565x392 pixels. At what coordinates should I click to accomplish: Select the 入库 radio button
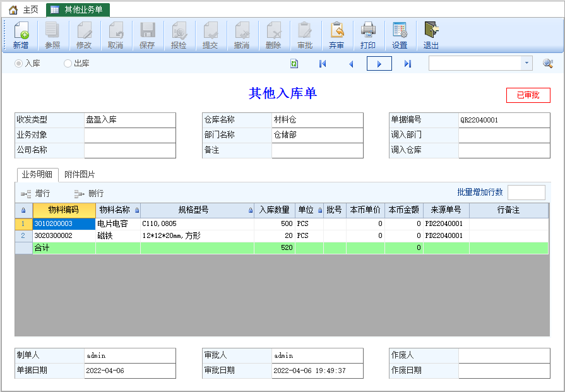(18, 63)
